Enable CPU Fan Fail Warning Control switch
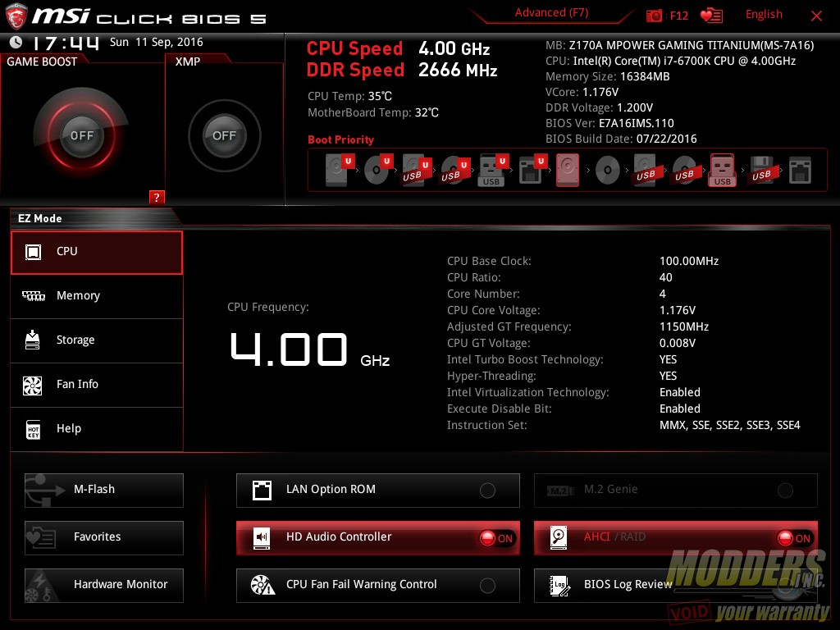The width and height of the screenshot is (840, 630). (x=487, y=586)
